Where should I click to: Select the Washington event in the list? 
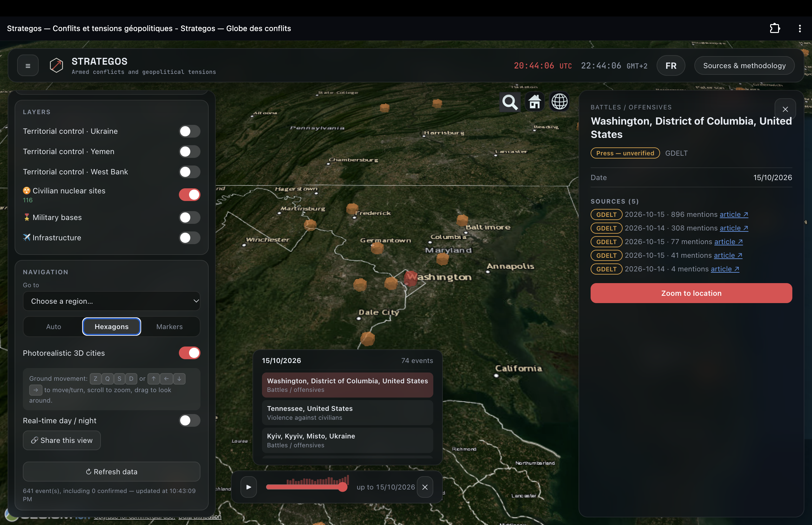click(348, 385)
